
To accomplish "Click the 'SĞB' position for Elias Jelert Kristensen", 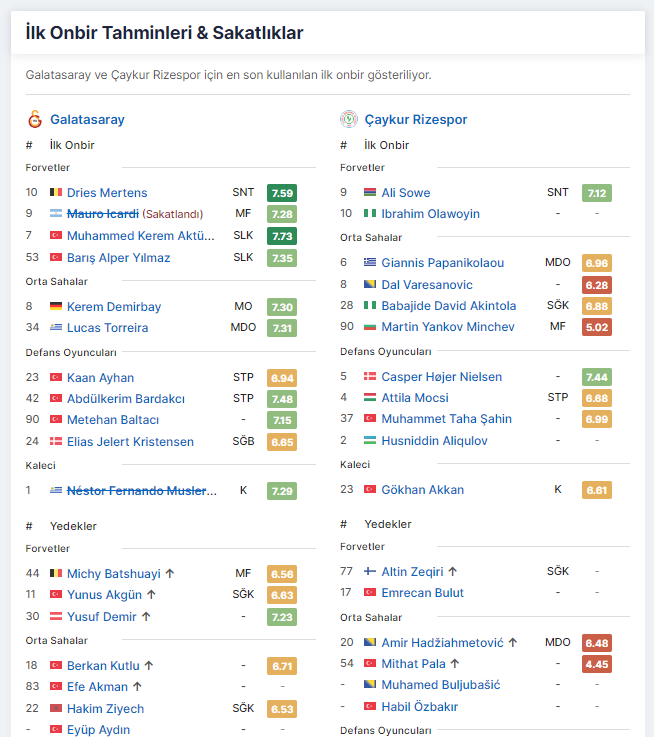I will click(x=243, y=441).
